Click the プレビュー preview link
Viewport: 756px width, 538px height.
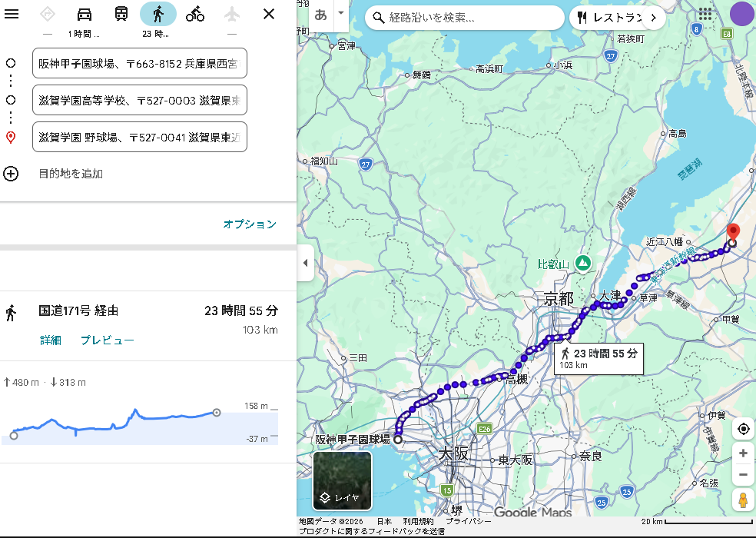[x=108, y=340]
